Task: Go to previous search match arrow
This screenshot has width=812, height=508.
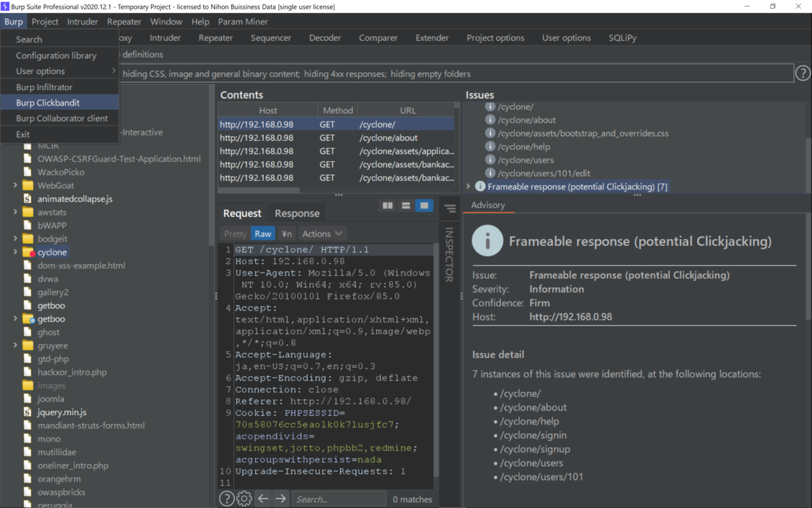Action: click(263, 499)
